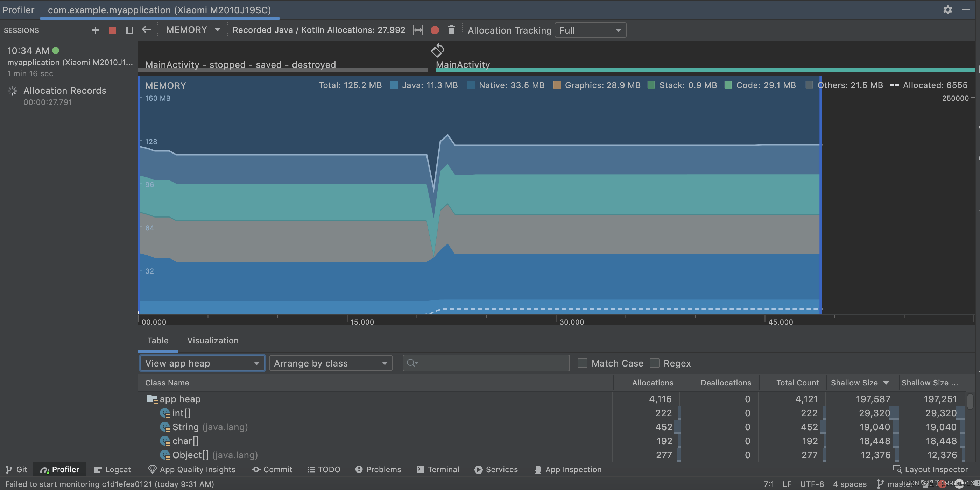Open the MEMORY profiler dropdown
This screenshot has width=980, height=490.
point(193,30)
